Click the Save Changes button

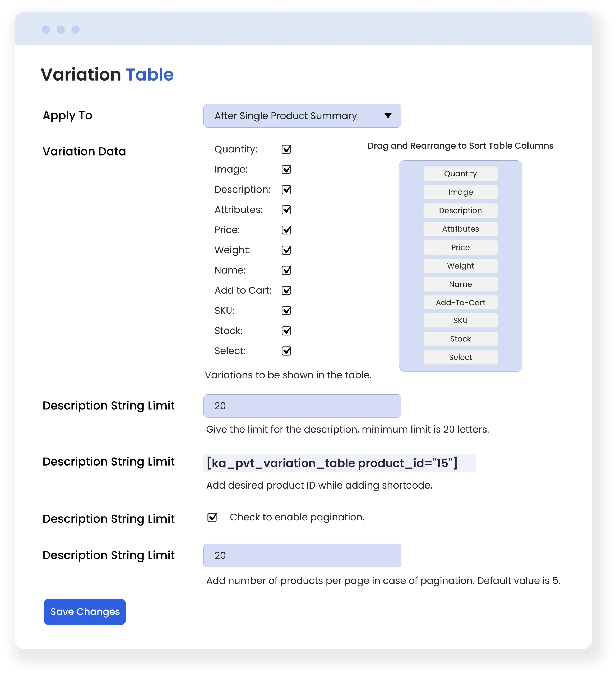point(85,612)
